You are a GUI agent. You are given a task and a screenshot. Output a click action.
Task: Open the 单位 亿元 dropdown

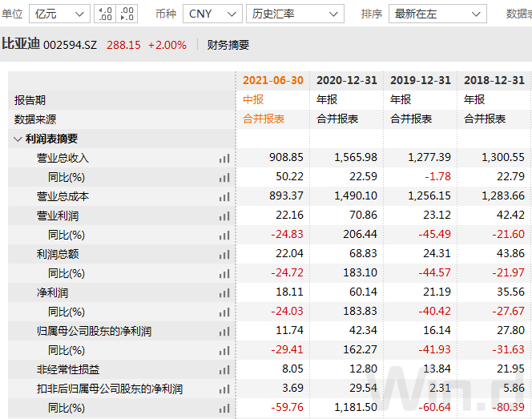[x=59, y=14]
